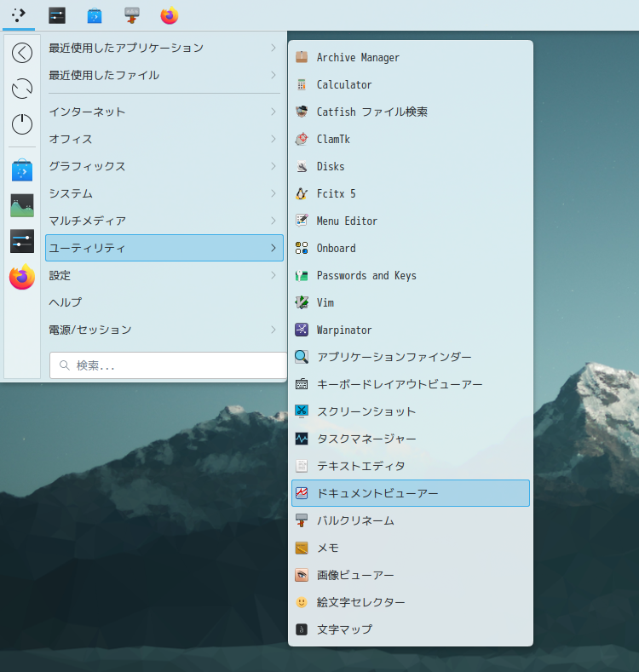Click the テキストエディタ icon

[x=302, y=466]
